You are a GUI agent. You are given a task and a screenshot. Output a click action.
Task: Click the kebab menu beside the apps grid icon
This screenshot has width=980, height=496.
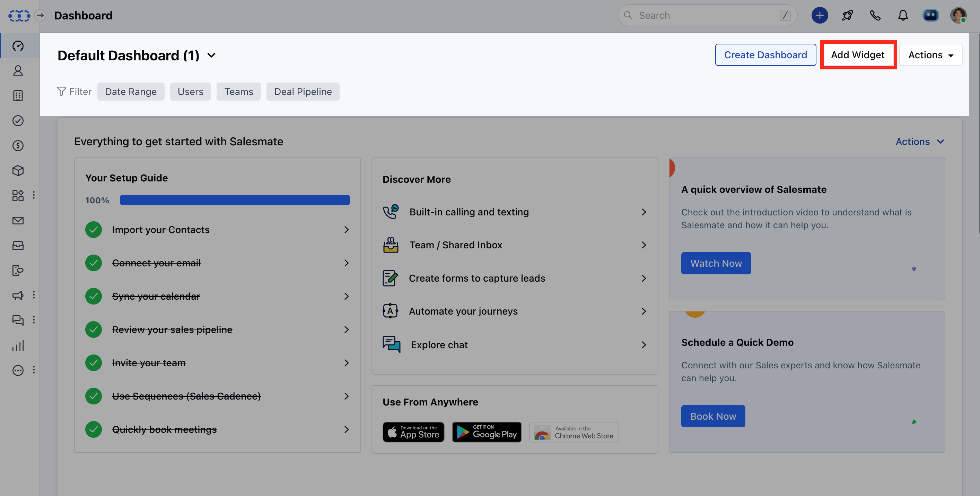pos(34,195)
